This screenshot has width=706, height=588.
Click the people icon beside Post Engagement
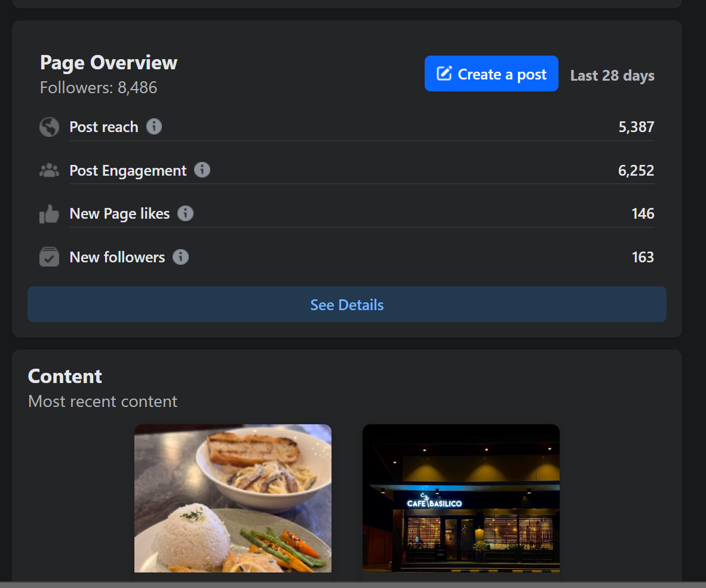point(49,170)
